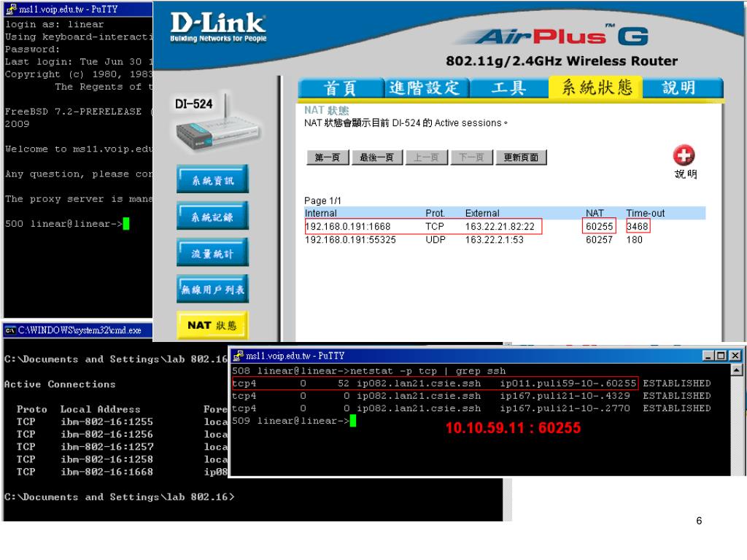Click NAT port value 60257
Image resolution: width=747 pixels, height=560 pixels.
coord(600,240)
